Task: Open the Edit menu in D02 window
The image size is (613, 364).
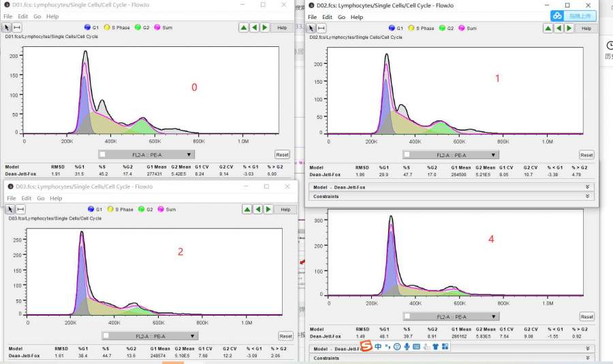Action: [328, 17]
